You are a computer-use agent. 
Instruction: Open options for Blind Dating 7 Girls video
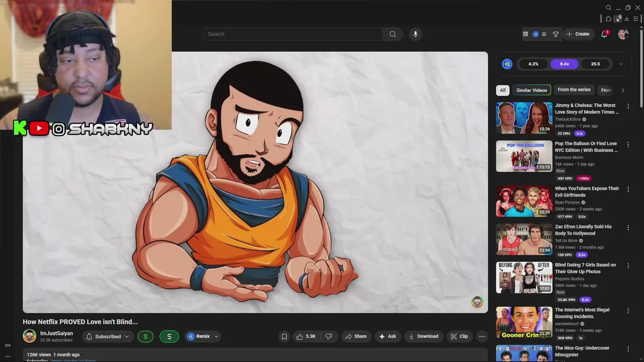628,265
